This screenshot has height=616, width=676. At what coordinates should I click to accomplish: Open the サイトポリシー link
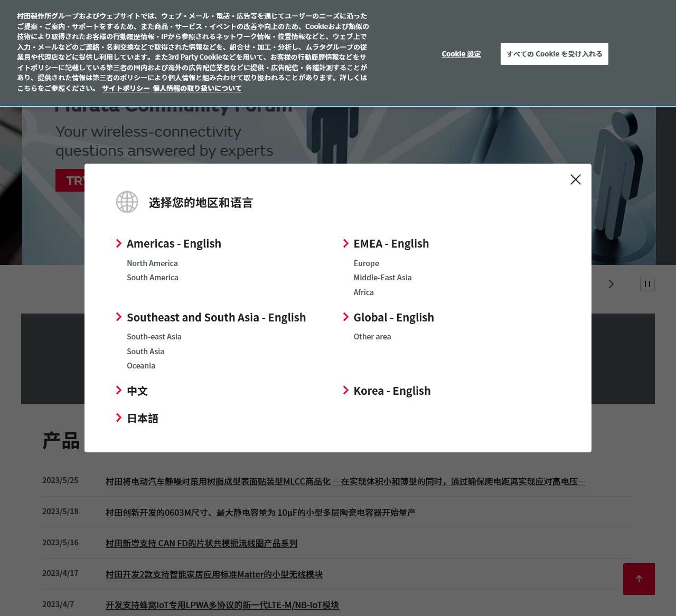[x=126, y=88]
